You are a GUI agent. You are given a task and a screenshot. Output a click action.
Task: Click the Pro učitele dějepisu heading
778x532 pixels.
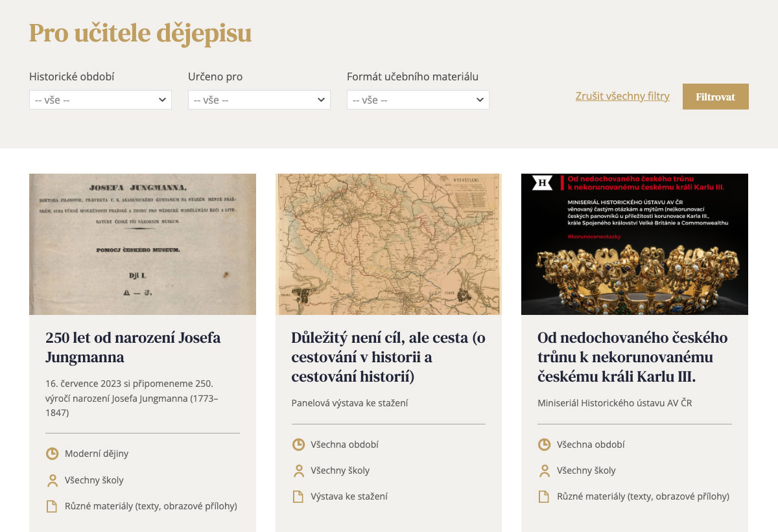click(x=140, y=33)
